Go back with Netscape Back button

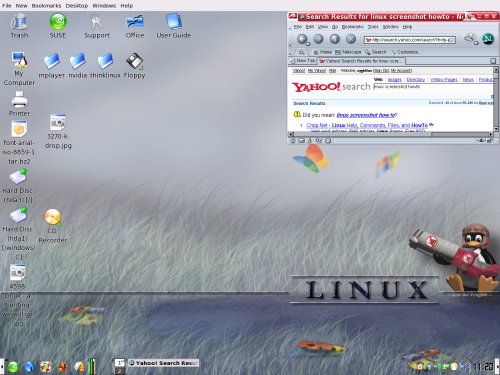coord(302,39)
